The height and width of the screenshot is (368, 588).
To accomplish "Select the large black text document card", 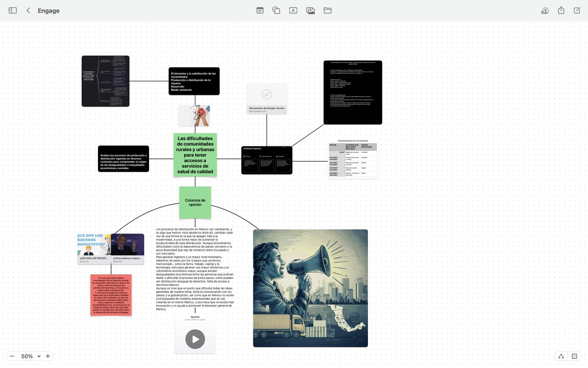I will [x=353, y=92].
